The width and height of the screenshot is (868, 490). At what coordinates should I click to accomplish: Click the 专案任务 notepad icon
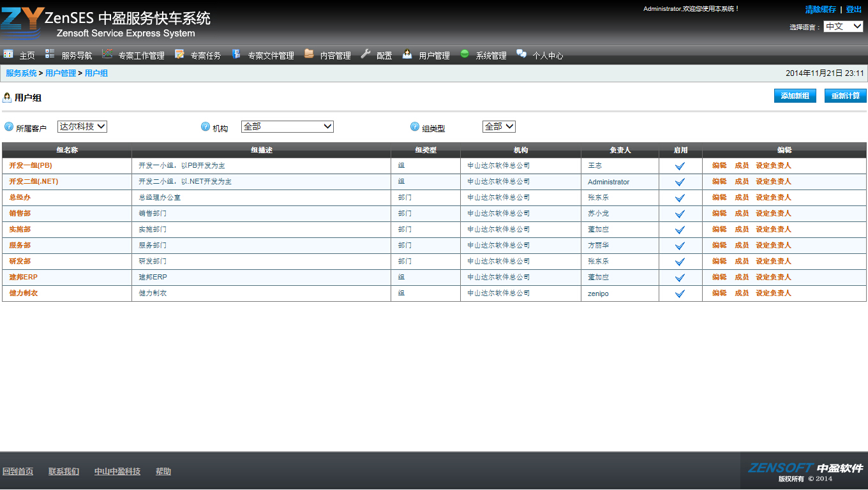179,54
